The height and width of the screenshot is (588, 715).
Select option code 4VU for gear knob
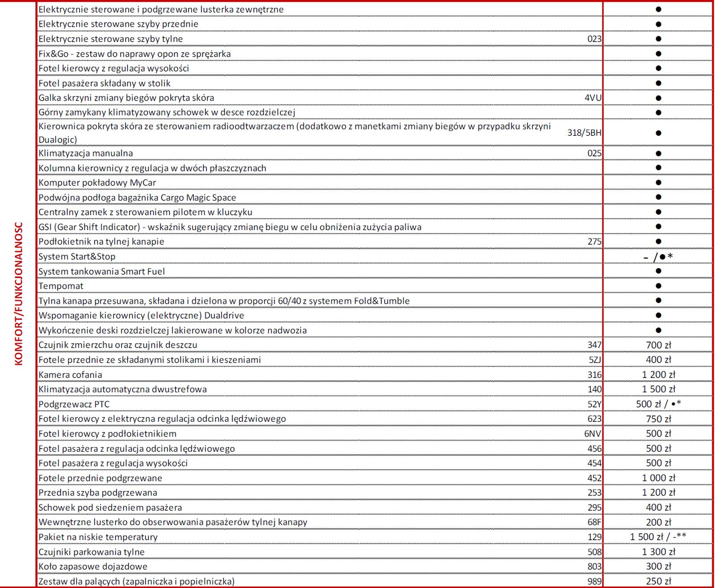(593, 97)
